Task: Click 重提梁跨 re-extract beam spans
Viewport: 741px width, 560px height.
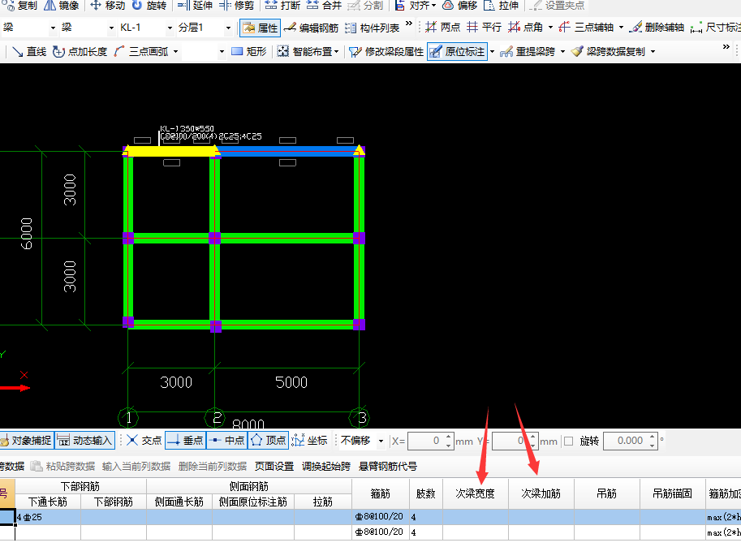Action: coord(527,51)
